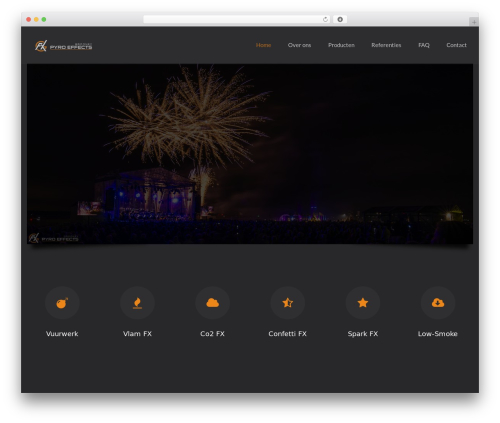Click the Low-Smoke cloud download icon
The width and height of the screenshot is (500, 423).
pyautogui.click(x=438, y=303)
